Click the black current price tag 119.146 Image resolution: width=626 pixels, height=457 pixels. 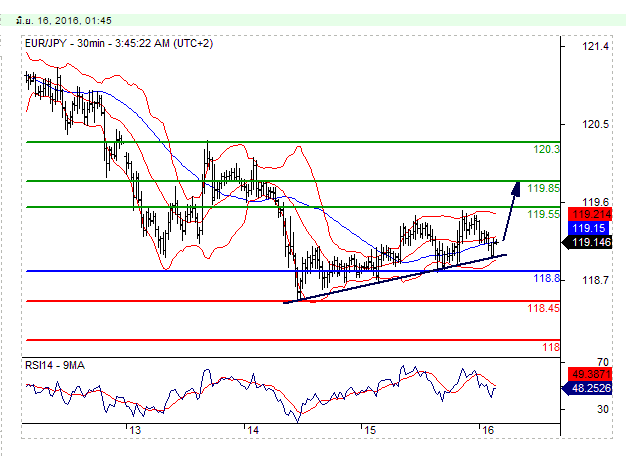[x=587, y=242]
